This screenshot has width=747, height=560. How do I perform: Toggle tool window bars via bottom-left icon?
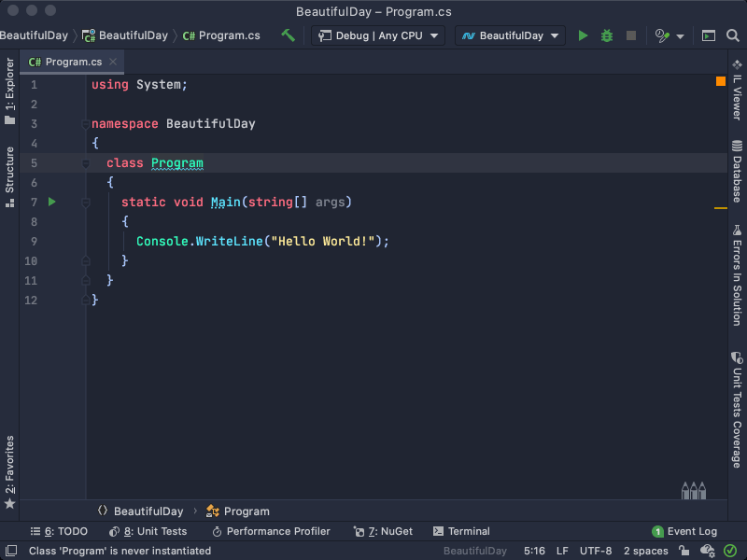11,551
